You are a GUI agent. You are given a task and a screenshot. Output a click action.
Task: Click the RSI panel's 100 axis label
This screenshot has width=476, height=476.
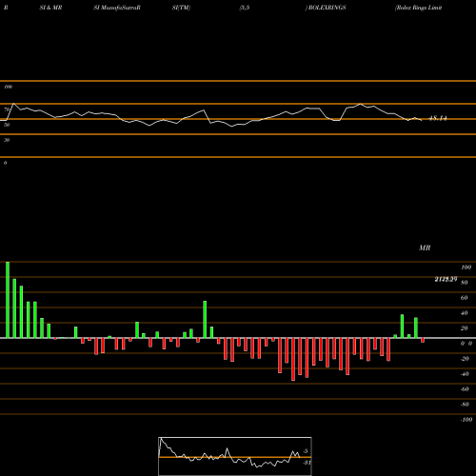(8, 87)
